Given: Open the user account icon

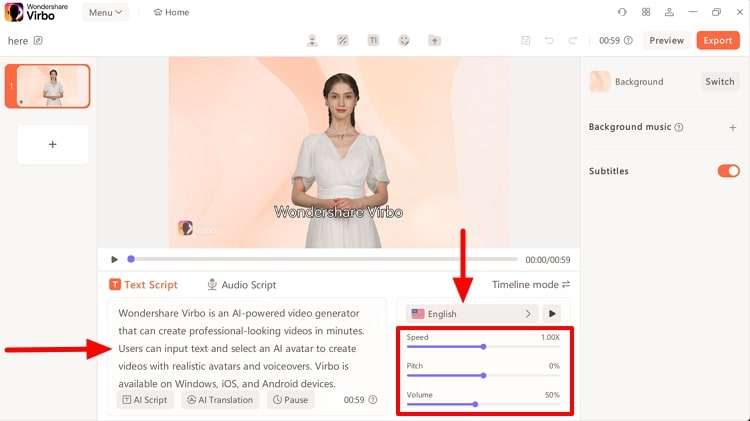Looking at the screenshot, I should tap(669, 12).
